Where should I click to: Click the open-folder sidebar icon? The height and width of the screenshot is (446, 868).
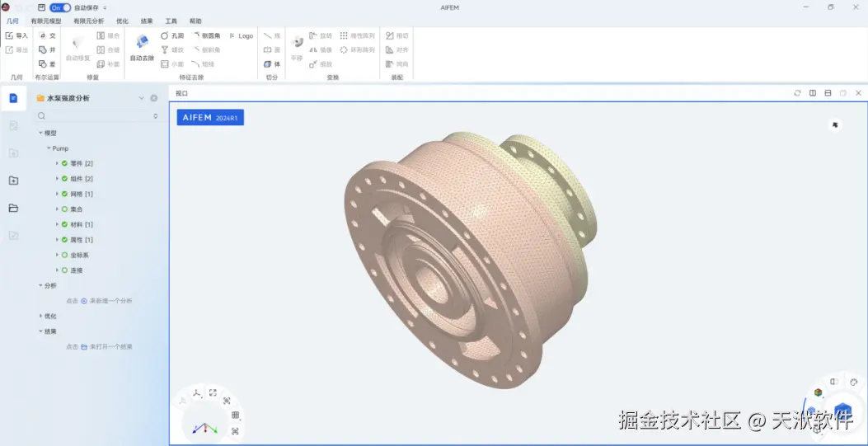point(13,208)
